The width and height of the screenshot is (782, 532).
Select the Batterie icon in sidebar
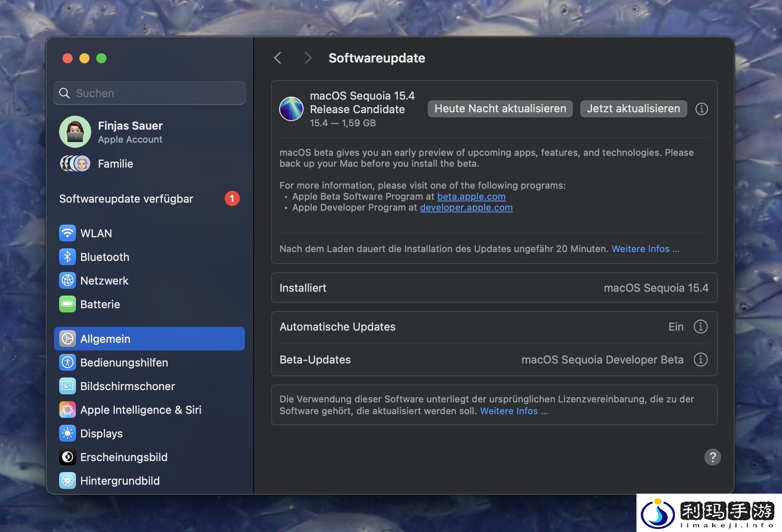(68, 304)
